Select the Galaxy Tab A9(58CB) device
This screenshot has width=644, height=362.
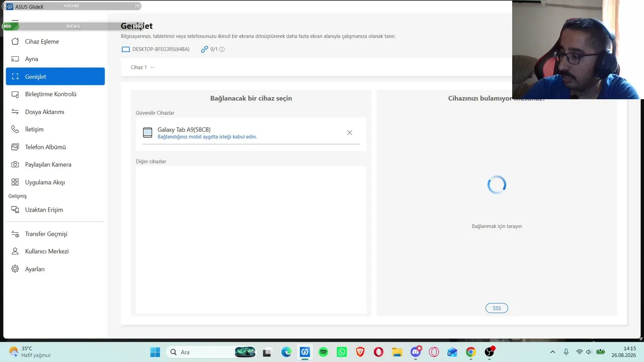click(251, 133)
